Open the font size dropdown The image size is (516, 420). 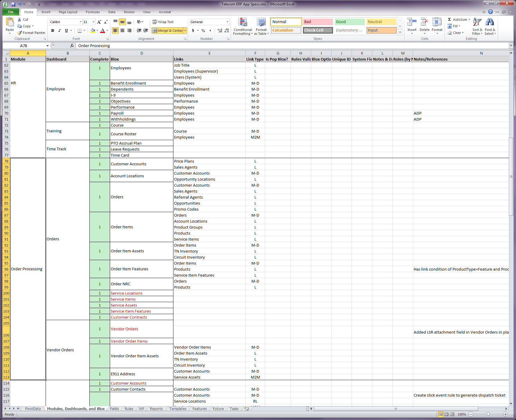click(x=94, y=22)
